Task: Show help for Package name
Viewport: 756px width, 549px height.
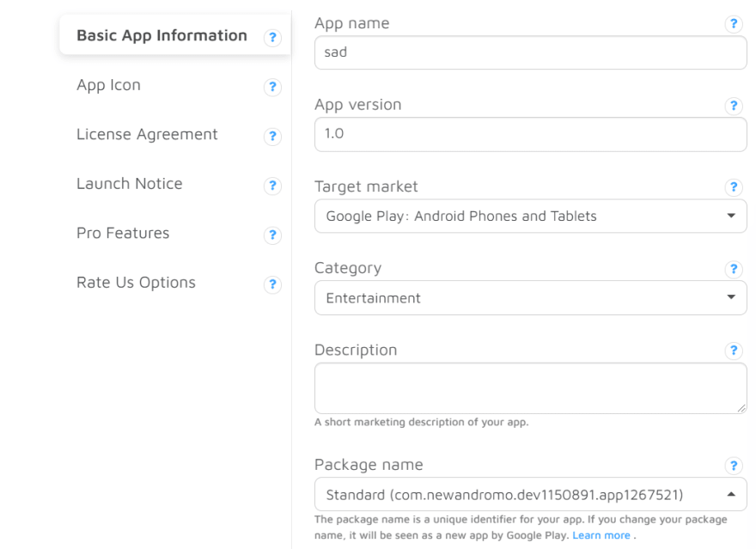Action: [734, 466]
